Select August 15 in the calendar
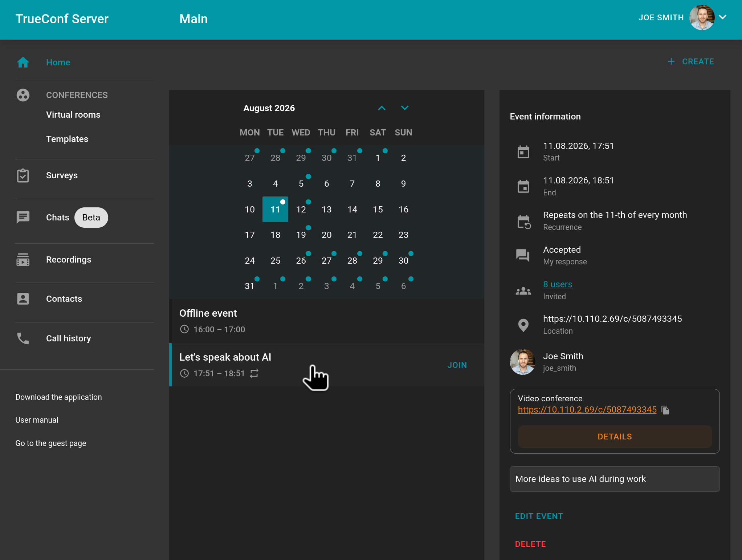Screen dimensions: 742x560 pos(378,210)
